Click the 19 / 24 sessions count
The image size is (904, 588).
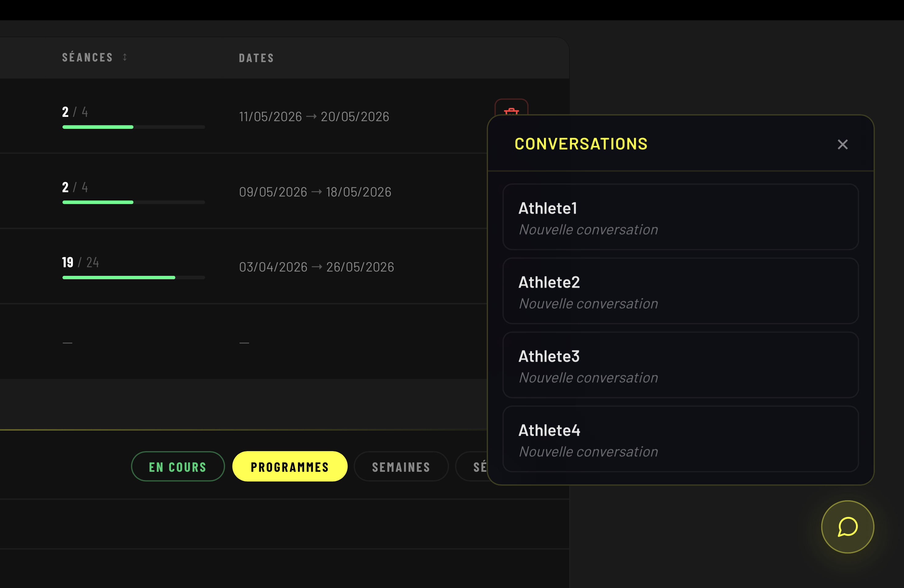[81, 262]
